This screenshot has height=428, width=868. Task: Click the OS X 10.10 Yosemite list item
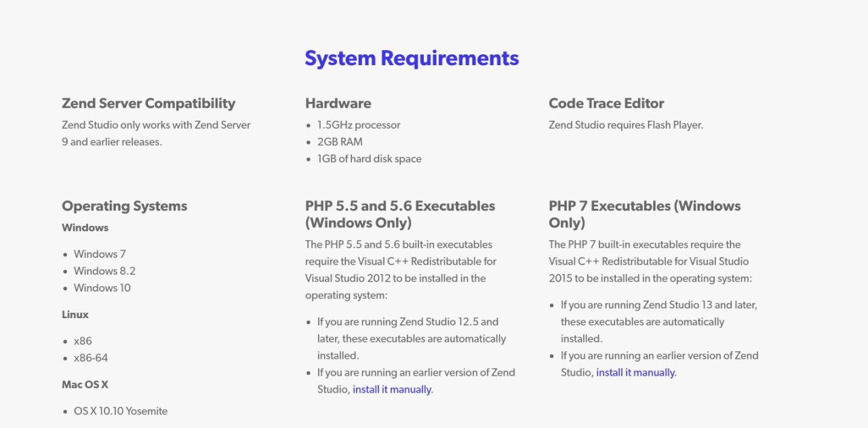[121, 411]
